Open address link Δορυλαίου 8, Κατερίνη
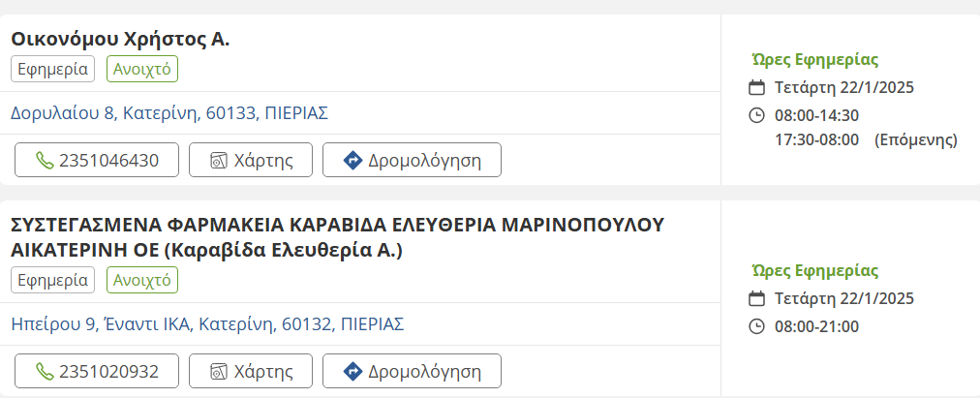Screen dimensions: 980x398 tap(169, 113)
